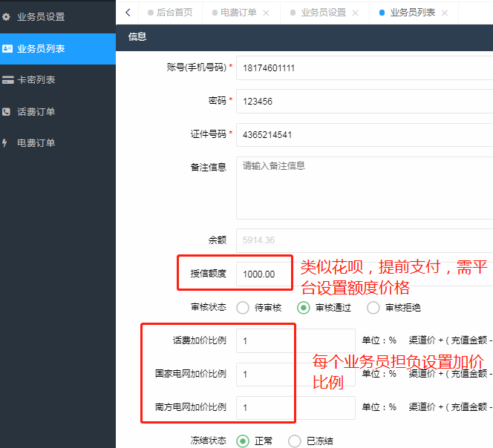Click the lightning icon beside 电费订单

click(x=4, y=143)
